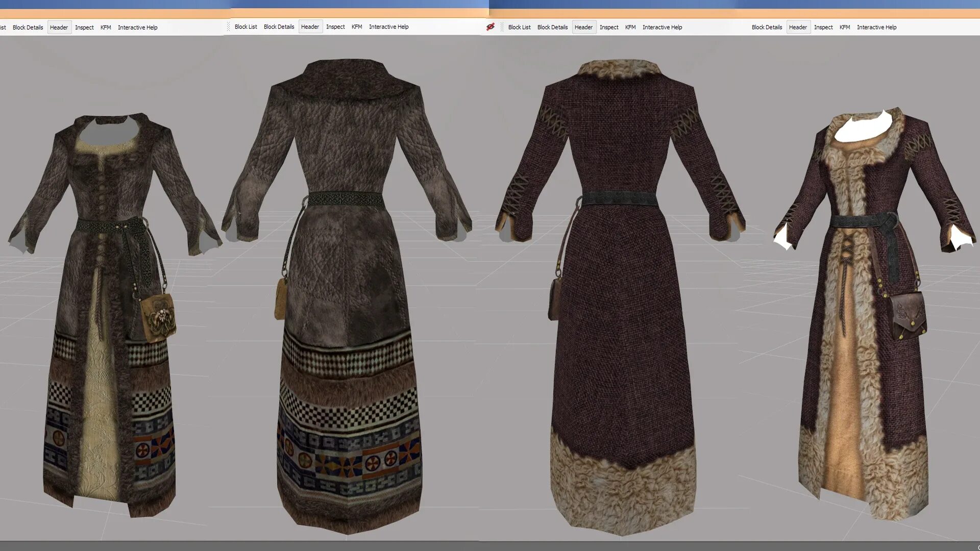Toggle Header button in the third window
Viewport: 980px width, 551px height.
[584, 28]
